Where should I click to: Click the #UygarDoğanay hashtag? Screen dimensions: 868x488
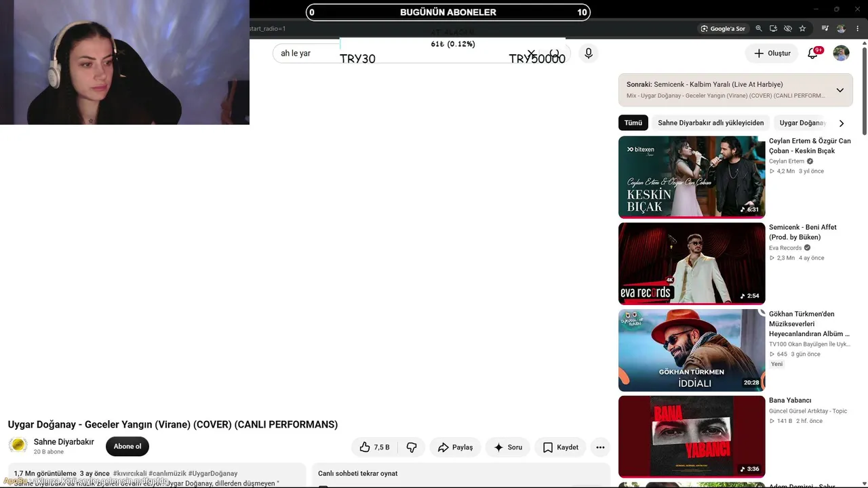tap(213, 473)
